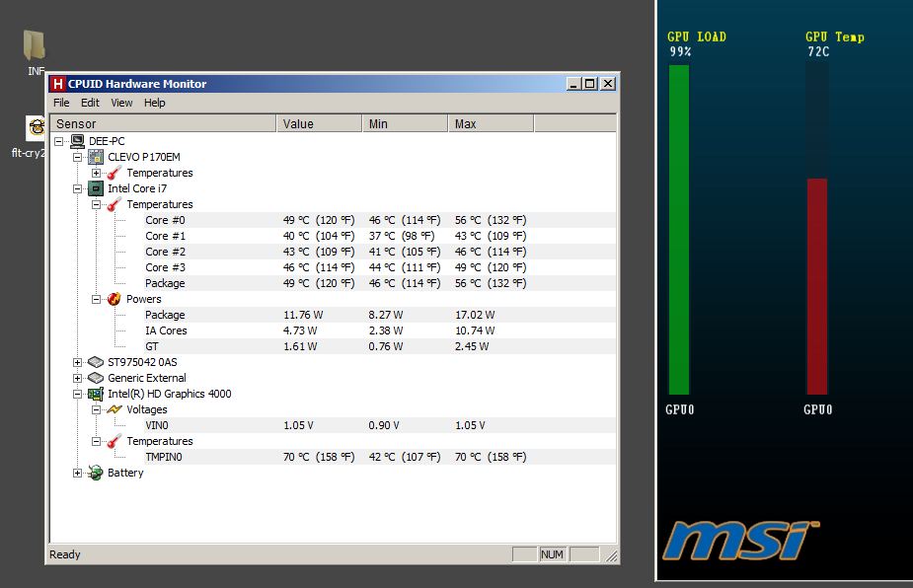Click the Intel HD Graphics 4000 card icon
The image size is (913, 588).
point(96,394)
